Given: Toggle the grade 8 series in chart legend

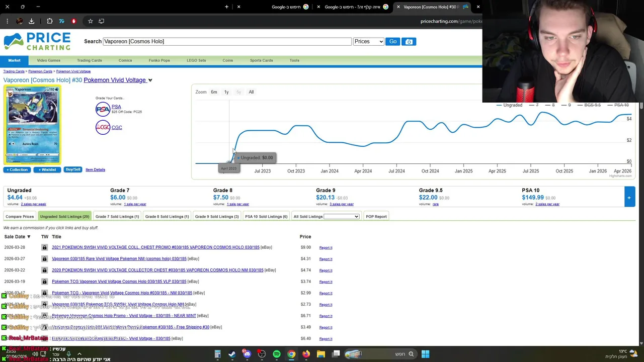Looking at the screenshot, I should (549, 105).
